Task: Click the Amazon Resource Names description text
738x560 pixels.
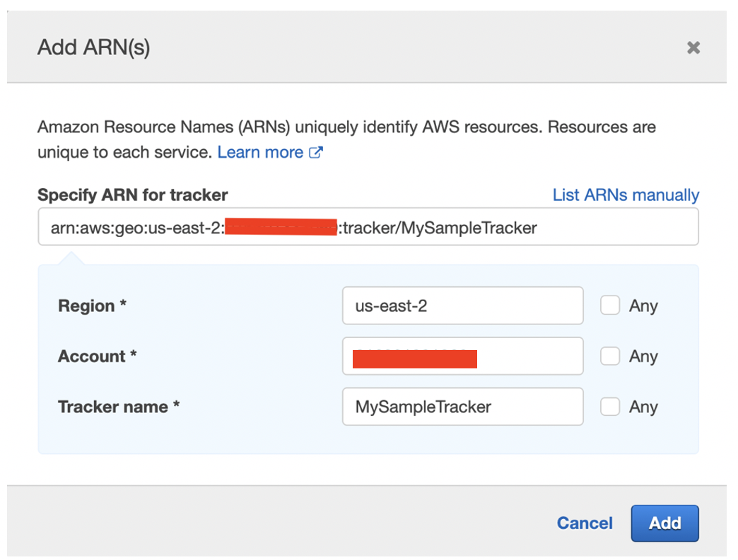Action: point(346,140)
